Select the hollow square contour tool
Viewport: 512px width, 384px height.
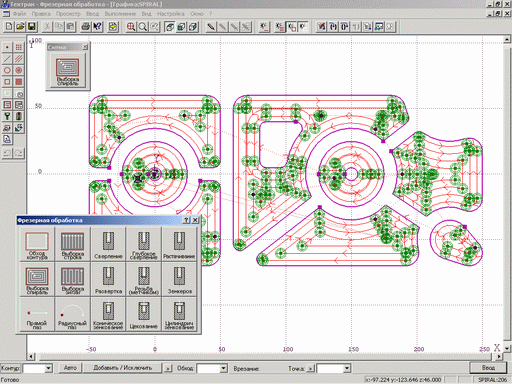[7, 82]
